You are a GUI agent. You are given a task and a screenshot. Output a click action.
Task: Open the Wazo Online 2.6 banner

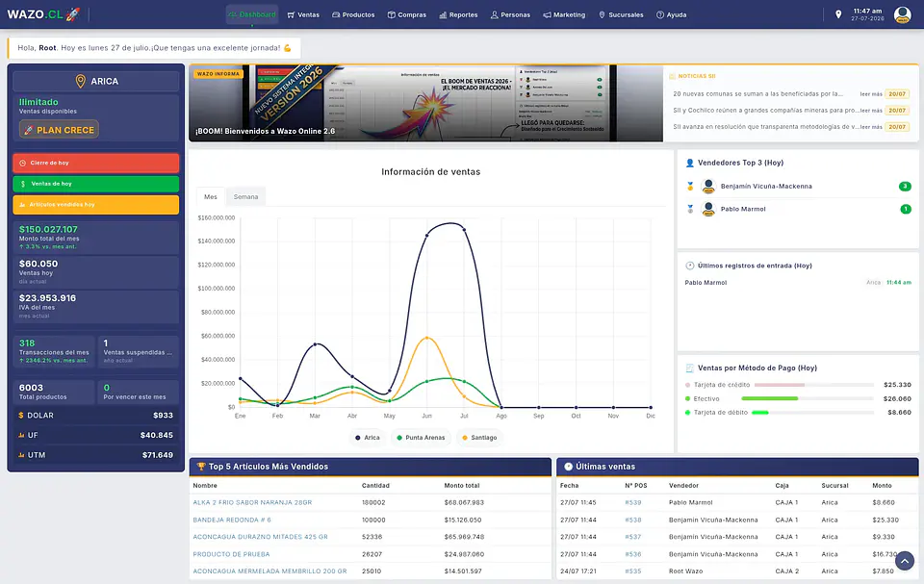pos(425,103)
